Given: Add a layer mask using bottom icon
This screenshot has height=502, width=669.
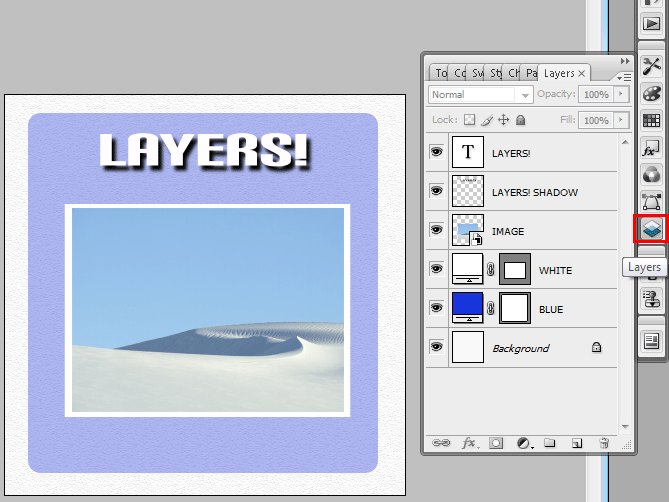Looking at the screenshot, I should [x=496, y=442].
